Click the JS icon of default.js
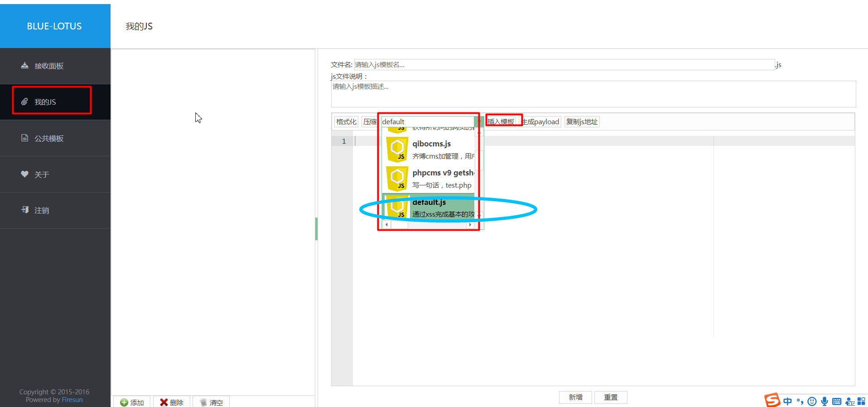Image resolution: width=868 pixels, height=407 pixels. (397, 208)
